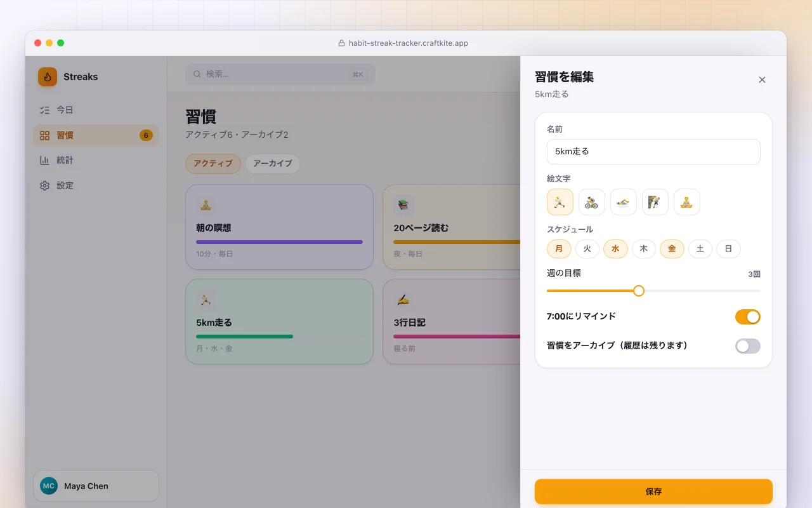This screenshot has height=508, width=812.
Task: Click the 名前 input field
Action: pos(653,152)
